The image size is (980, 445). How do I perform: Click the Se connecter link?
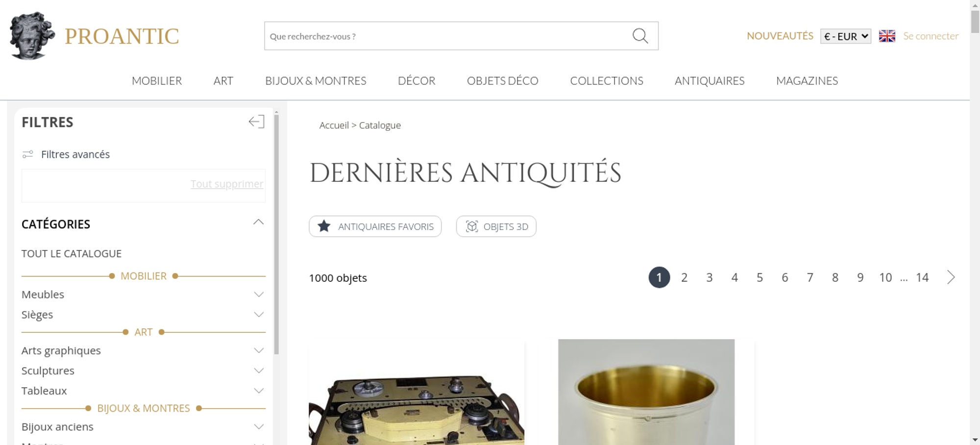[931, 36]
